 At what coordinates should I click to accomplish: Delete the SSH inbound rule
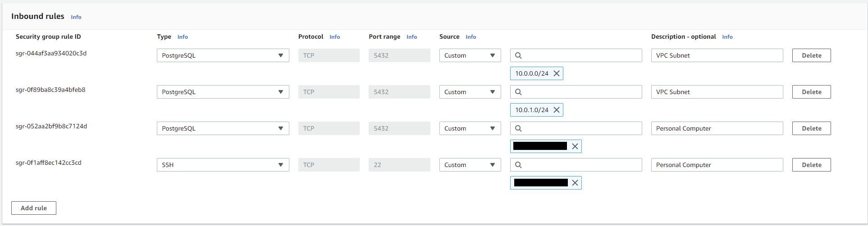(x=811, y=165)
